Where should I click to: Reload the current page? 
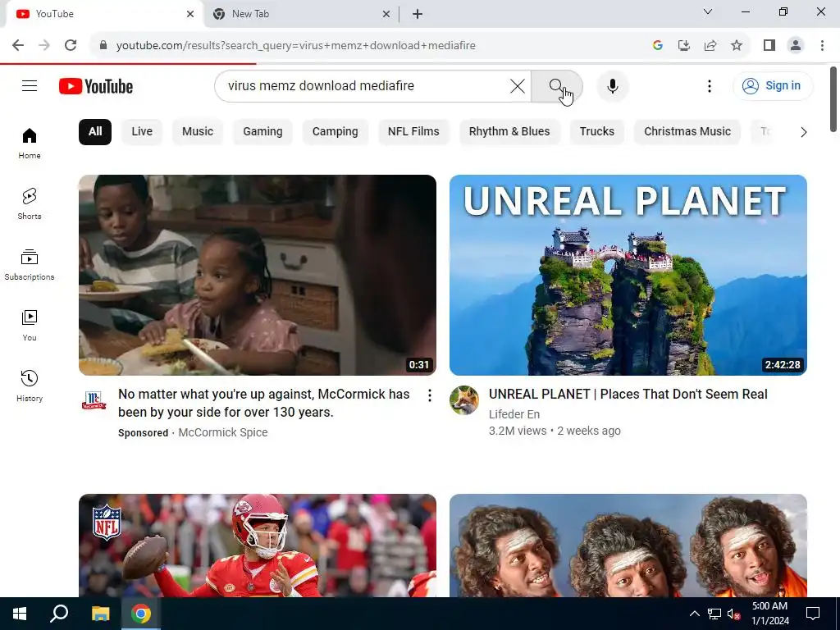71,45
